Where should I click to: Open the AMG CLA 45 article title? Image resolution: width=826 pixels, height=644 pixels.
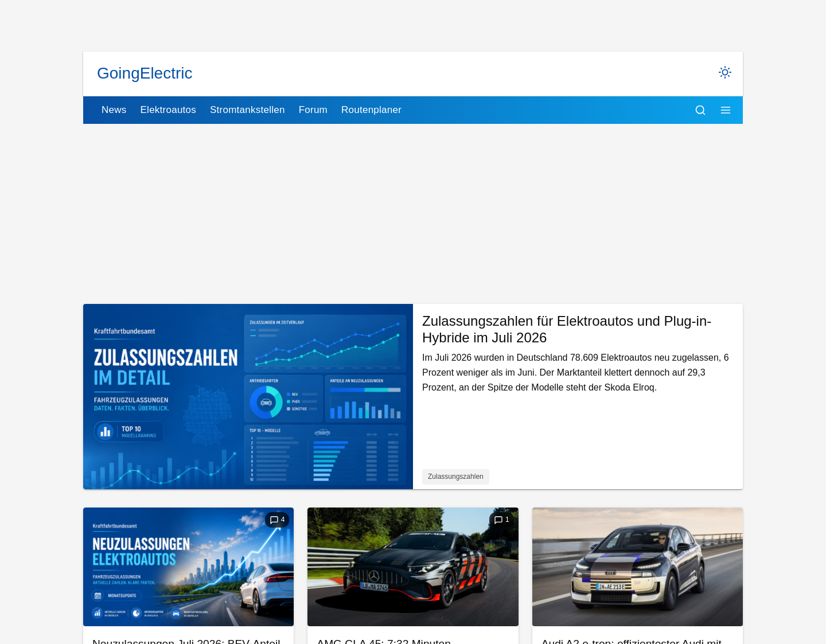384,641
